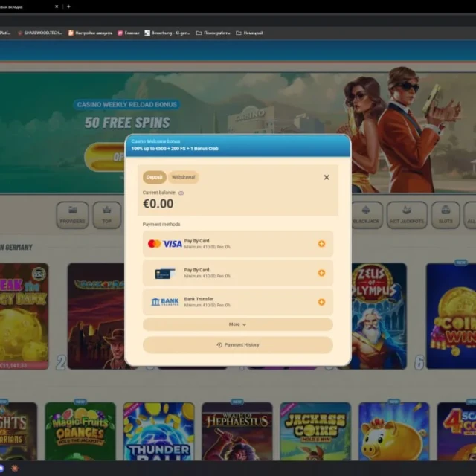This screenshot has height=476, width=476.
Task: Add the second Pay By Card method
Action: click(x=321, y=273)
